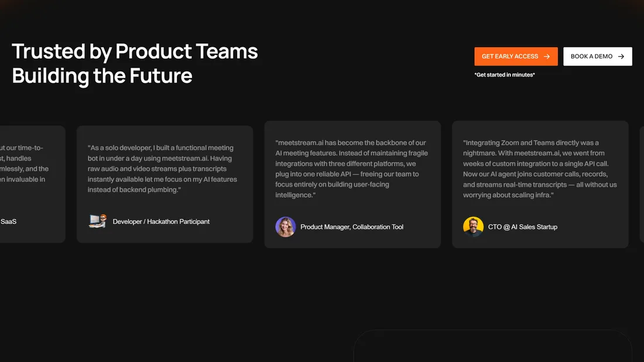The image size is (644, 362).
Task: Select the Product Manager's profile photo
Action: 286,227
